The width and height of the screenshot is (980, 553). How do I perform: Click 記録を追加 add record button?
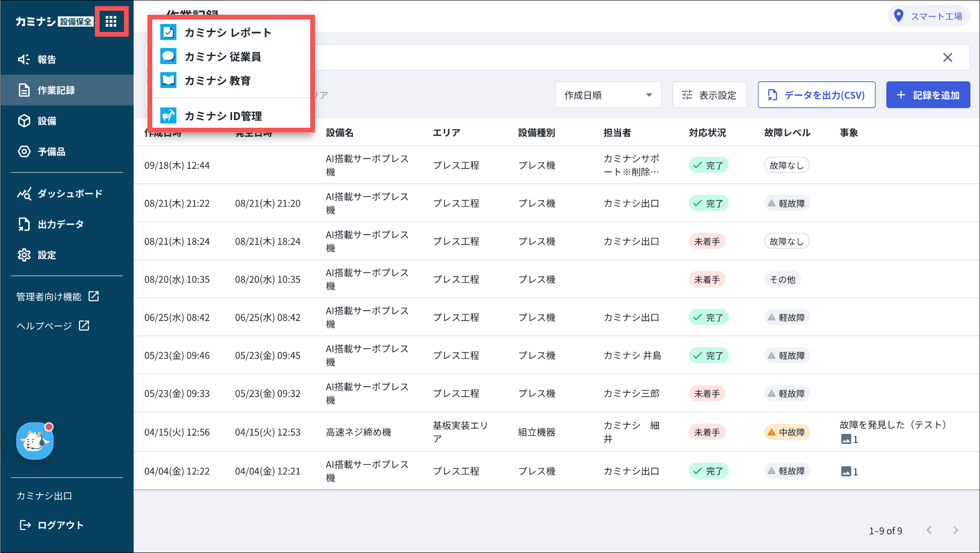[928, 95]
